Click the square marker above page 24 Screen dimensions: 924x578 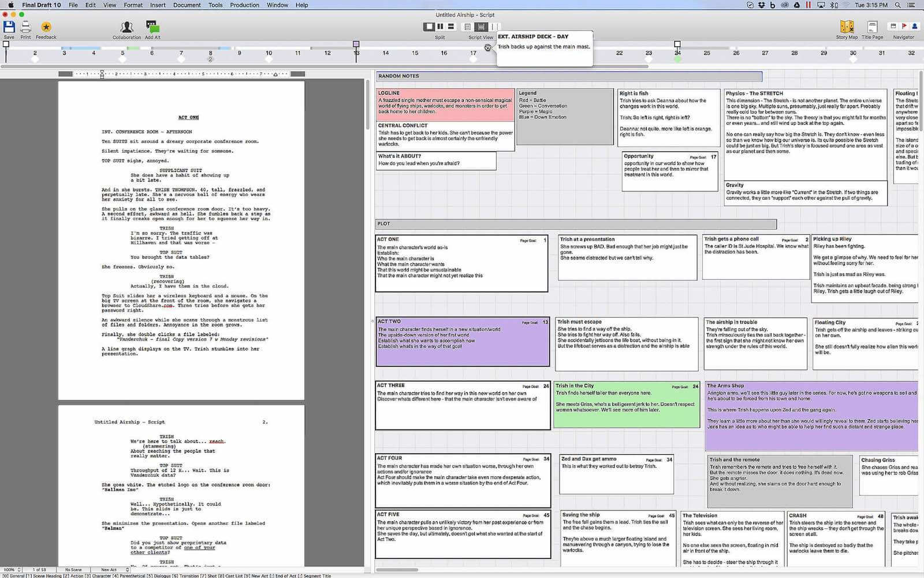[x=677, y=44]
